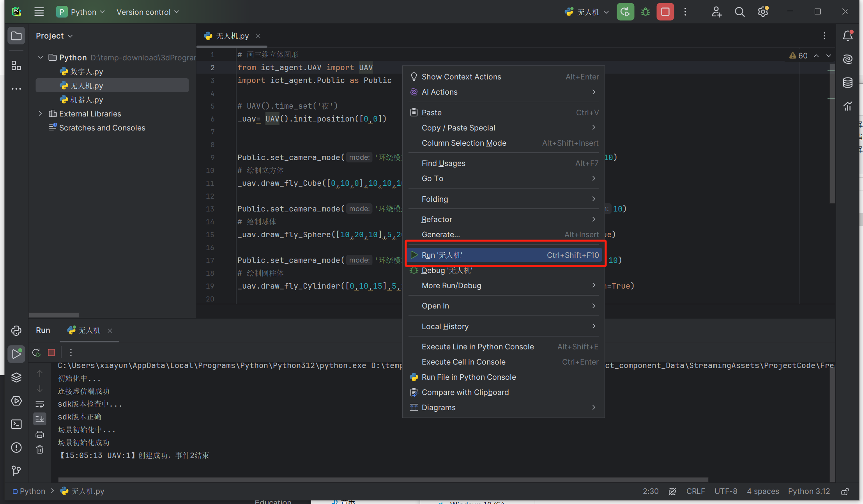Click the Debug bug icon in top toolbar
The height and width of the screenshot is (504, 863).
click(645, 12)
